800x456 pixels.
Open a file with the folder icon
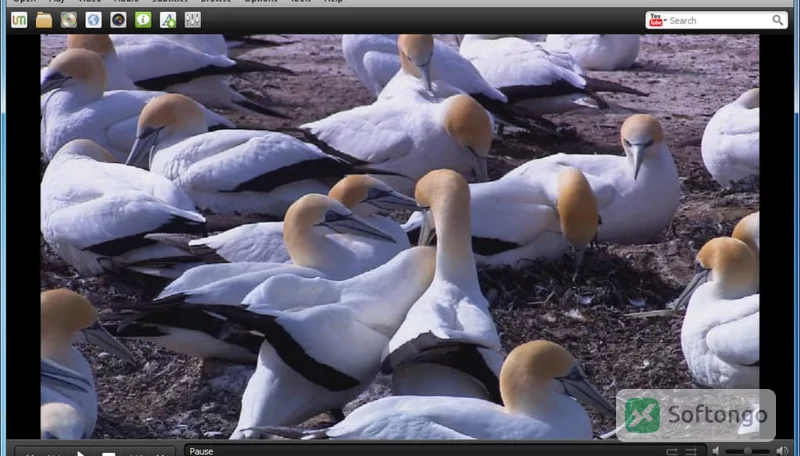(44, 20)
